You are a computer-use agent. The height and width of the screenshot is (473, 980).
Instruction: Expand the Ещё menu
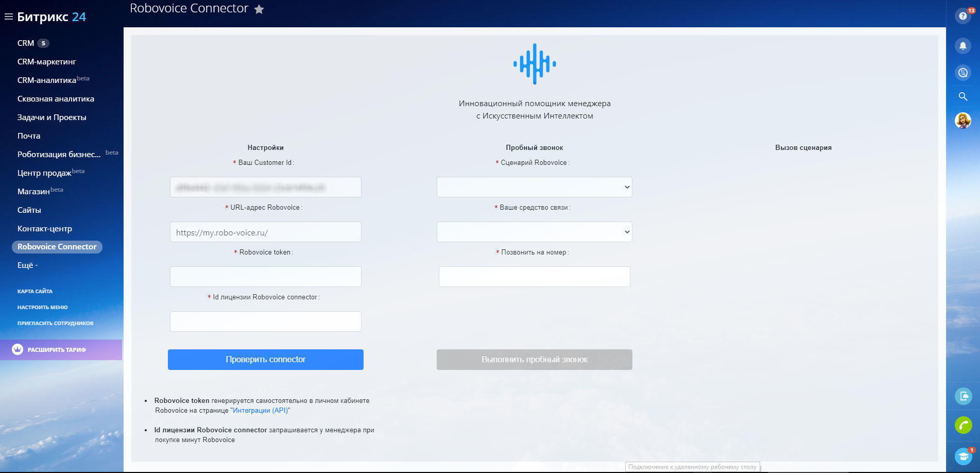click(28, 265)
